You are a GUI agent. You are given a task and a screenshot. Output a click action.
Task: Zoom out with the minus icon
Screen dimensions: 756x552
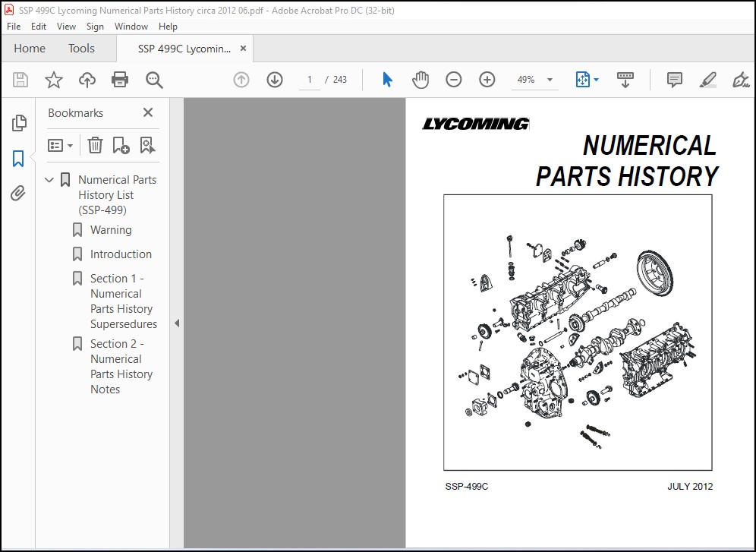(x=454, y=80)
